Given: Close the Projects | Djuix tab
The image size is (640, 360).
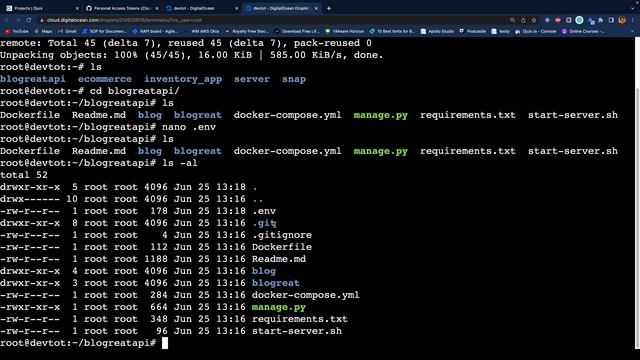Looking at the screenshot, I should tap(77, 8).
